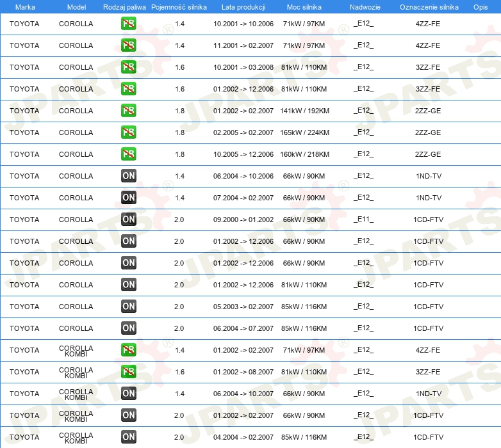Image resolution: width=501 pixels, height=448 pixels.
Task: Click diesel ON icon in 05.2003 -> 02.2007 row
Action: pos(128,307)
